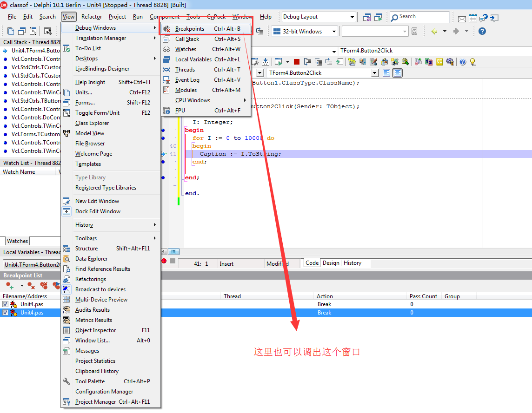Click the light bulb icon in debug toolbar

[472, 62]
